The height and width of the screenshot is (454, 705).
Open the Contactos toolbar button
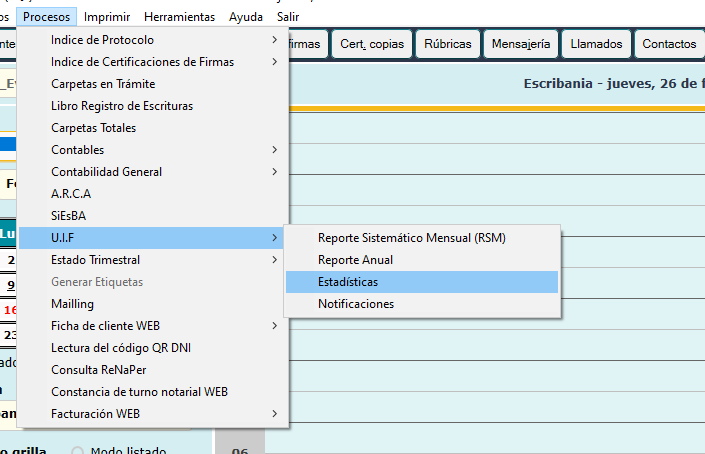click(x=669, y=44)
